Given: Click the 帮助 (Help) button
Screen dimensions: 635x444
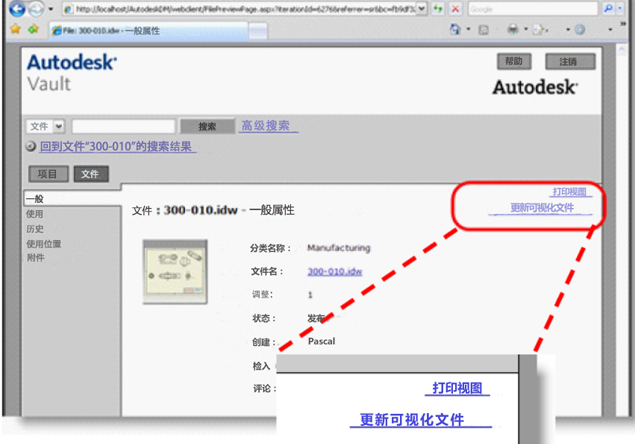Looking at the screenshot, I should pyautogui.click(x=514, y=62).
